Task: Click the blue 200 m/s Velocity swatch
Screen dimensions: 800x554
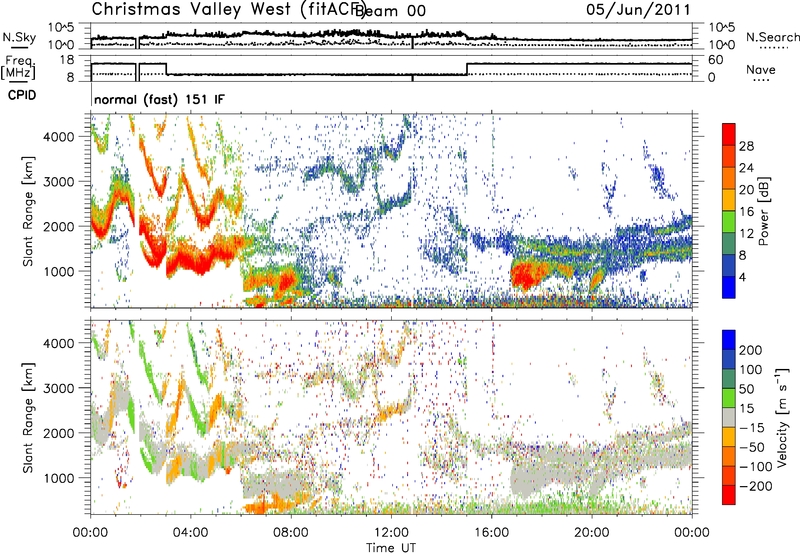Action: (x=729, y=340)
